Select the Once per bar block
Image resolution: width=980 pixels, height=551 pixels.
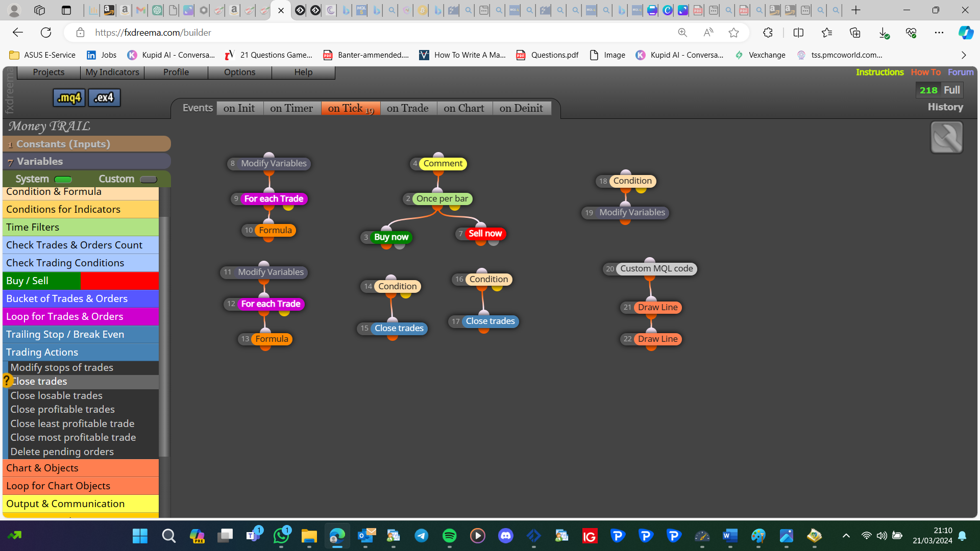(442, 198)
